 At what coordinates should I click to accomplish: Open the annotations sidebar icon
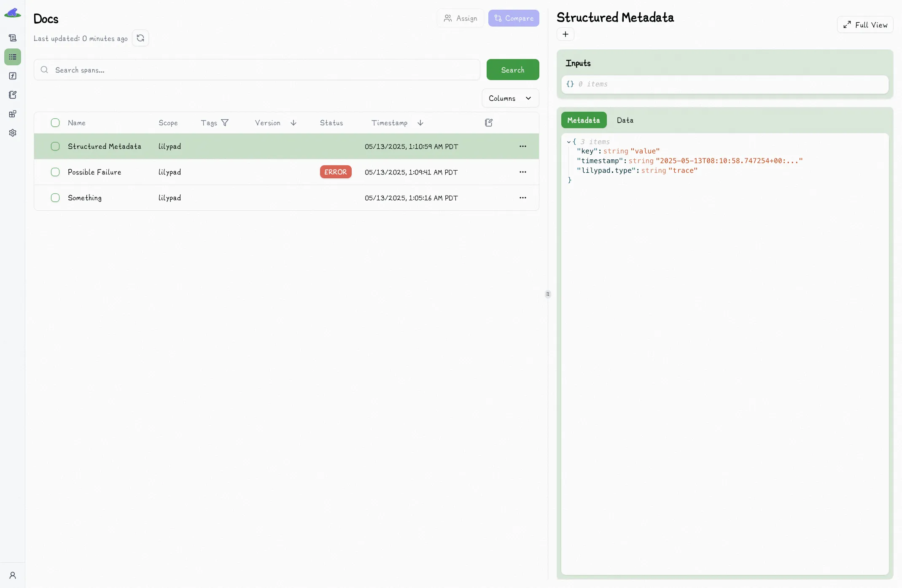point(13,95)
